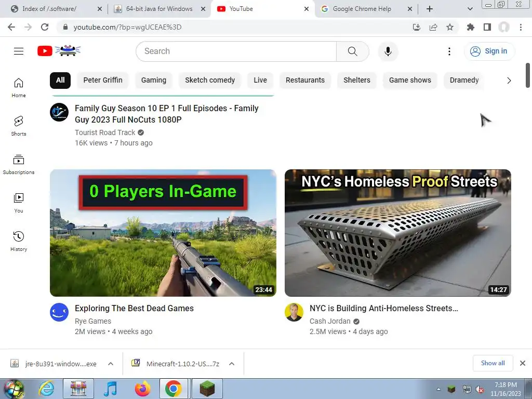The image size is (532, 399).
Task: Open Chrome extensions puzzle icon
Action: click(470, 27)
